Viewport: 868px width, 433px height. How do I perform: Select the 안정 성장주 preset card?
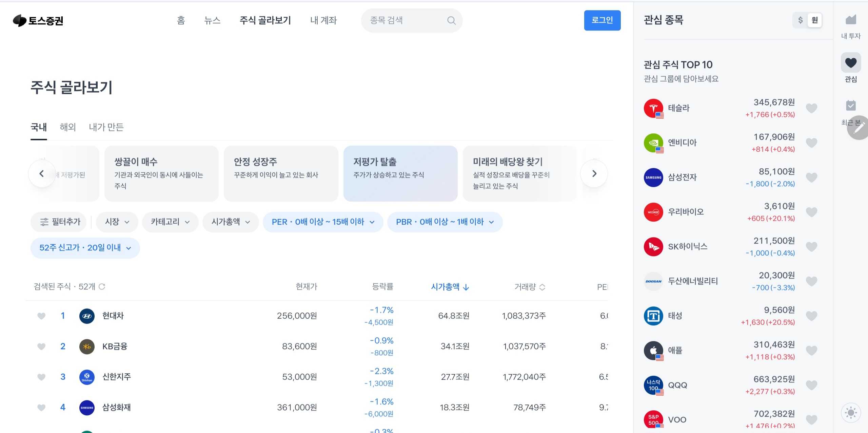tap(281, 174)
